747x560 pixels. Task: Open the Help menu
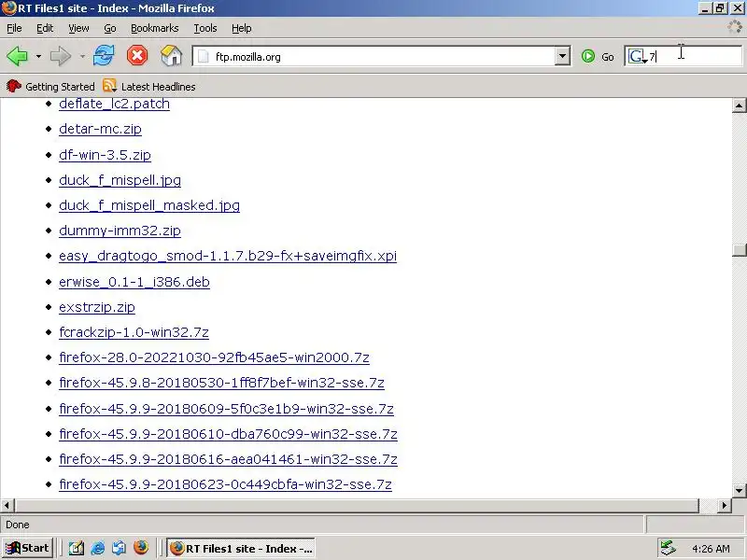(242, 28)
